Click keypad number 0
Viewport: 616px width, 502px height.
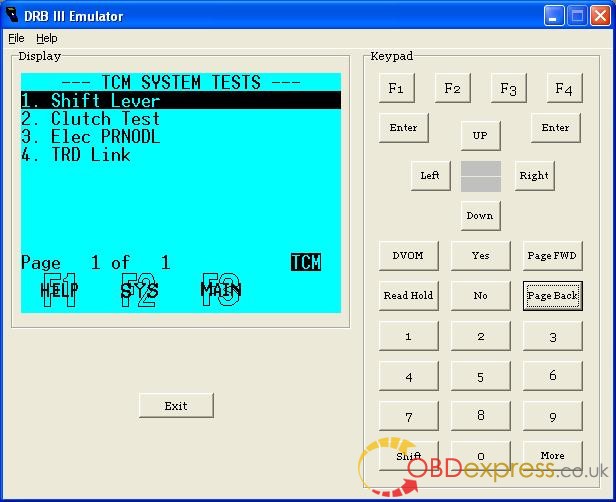click(x=480, y=456)
